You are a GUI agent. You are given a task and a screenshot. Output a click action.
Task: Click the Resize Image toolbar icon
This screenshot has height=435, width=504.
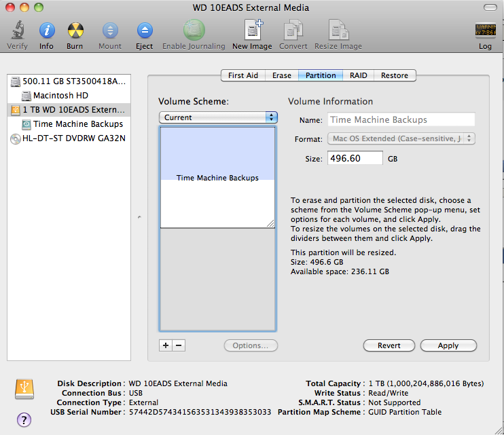pyautogui.click(x=338, y=30)
